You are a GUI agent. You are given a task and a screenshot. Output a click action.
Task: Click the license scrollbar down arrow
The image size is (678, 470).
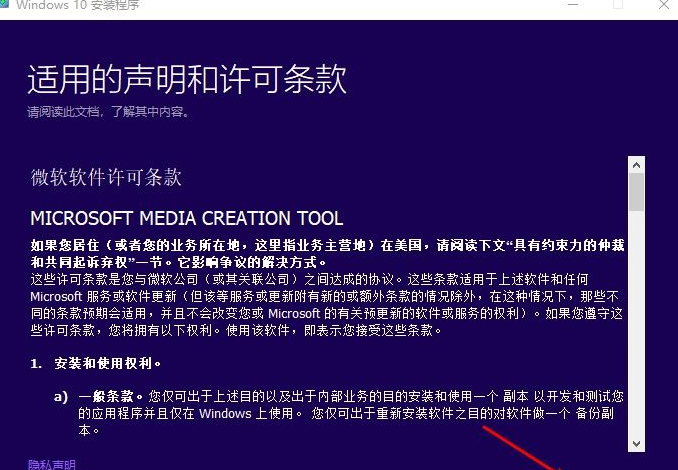[636, 444]
